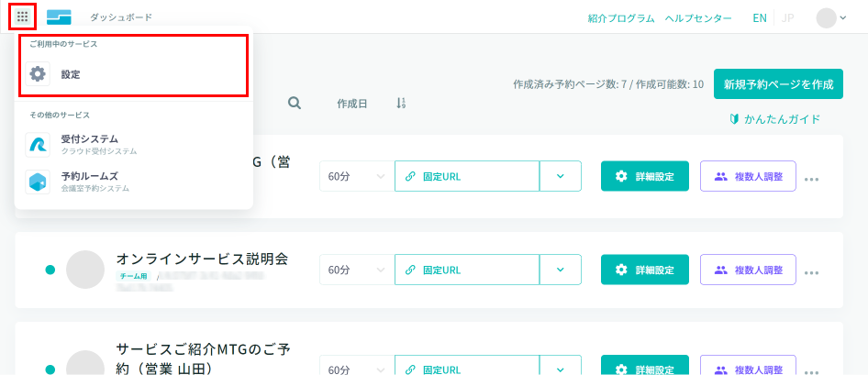The image size is (868, 375).
Task: Expand 固定URL chevron for オンラインサービス説明会
Action: tap(561, 270)
